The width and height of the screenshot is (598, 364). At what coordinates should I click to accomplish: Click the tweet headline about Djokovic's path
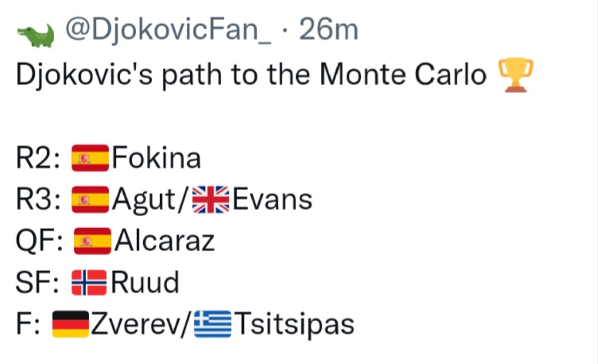click(x=251, y=76)
